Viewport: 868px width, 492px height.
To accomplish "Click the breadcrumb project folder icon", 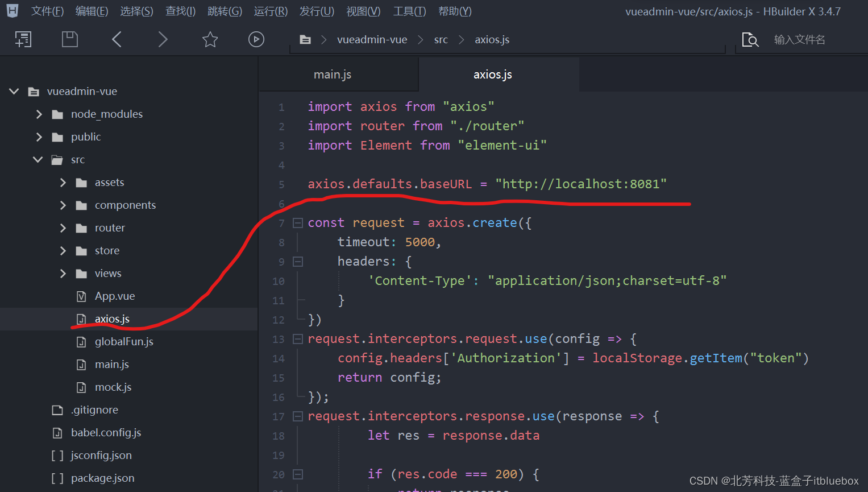I will click(x=305, y=40).
